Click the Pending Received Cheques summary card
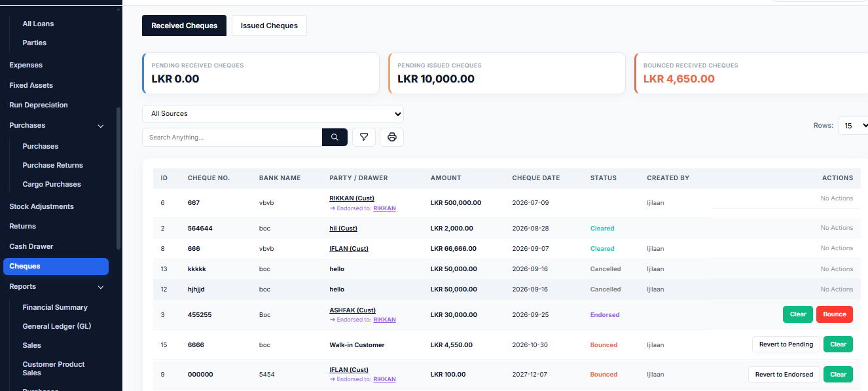The image size is (868, 391). click(261, 73)
